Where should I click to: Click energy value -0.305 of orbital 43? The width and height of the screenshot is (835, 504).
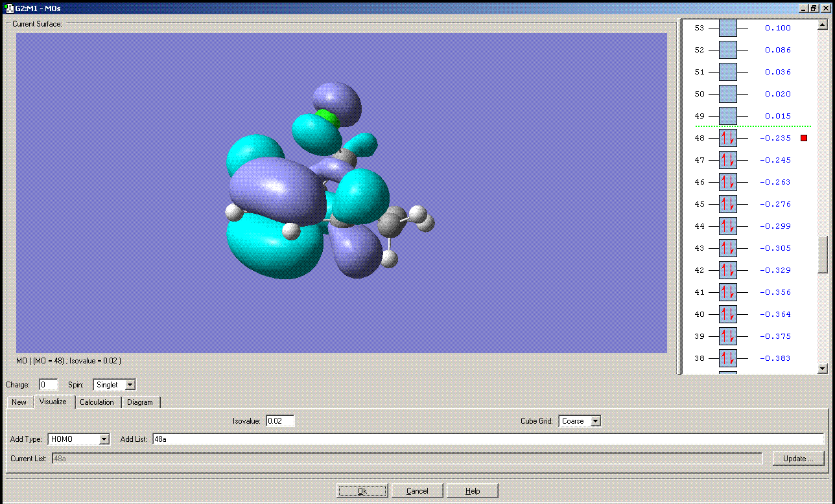tap(775, 248)
